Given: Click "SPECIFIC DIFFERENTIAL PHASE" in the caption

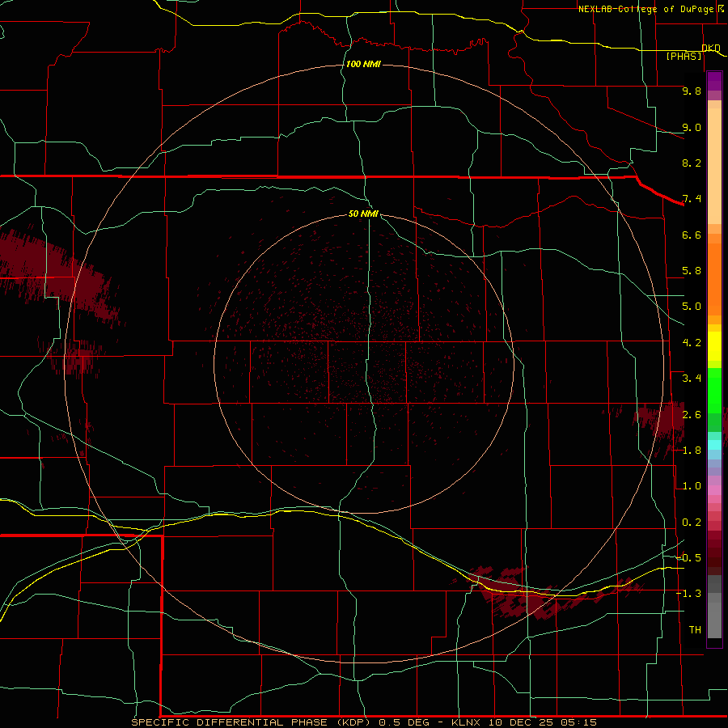Looking at the screenshot, I should pyautogui.click(x=228, y=722).
